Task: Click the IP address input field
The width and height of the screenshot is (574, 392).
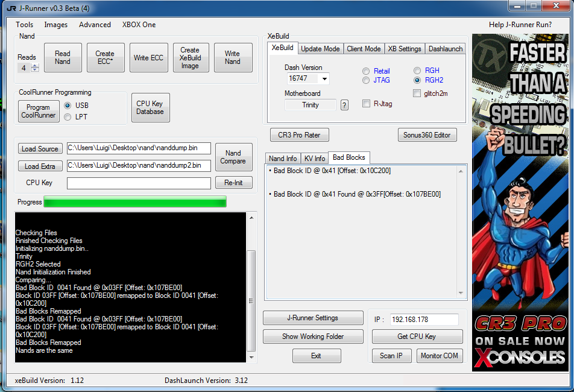Action: click(424, 320)
